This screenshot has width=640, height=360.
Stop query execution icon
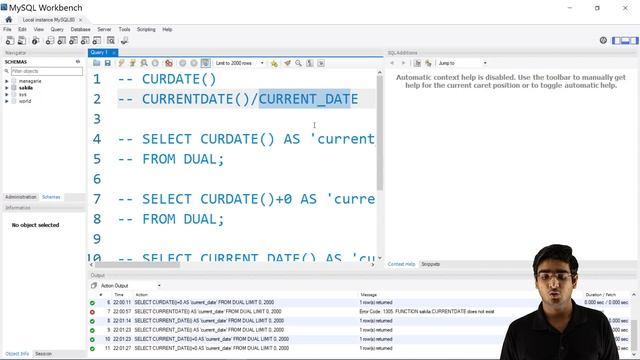(155, 63)
